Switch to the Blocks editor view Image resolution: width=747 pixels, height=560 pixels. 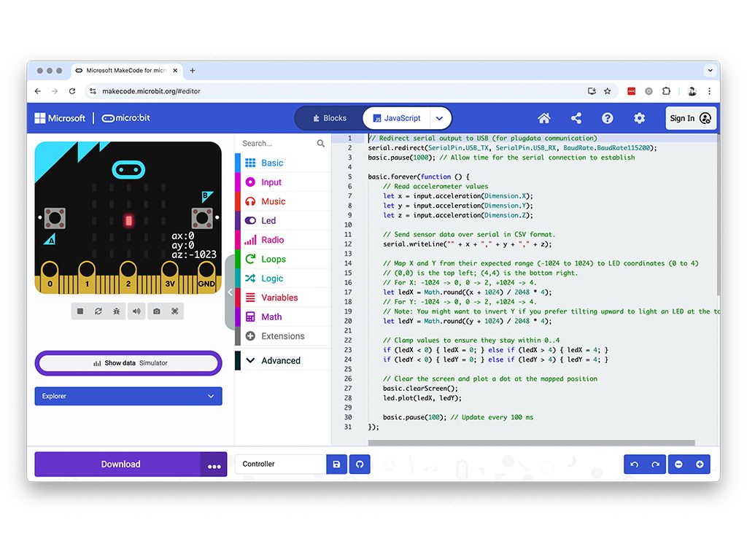click(x=329, y=118)
